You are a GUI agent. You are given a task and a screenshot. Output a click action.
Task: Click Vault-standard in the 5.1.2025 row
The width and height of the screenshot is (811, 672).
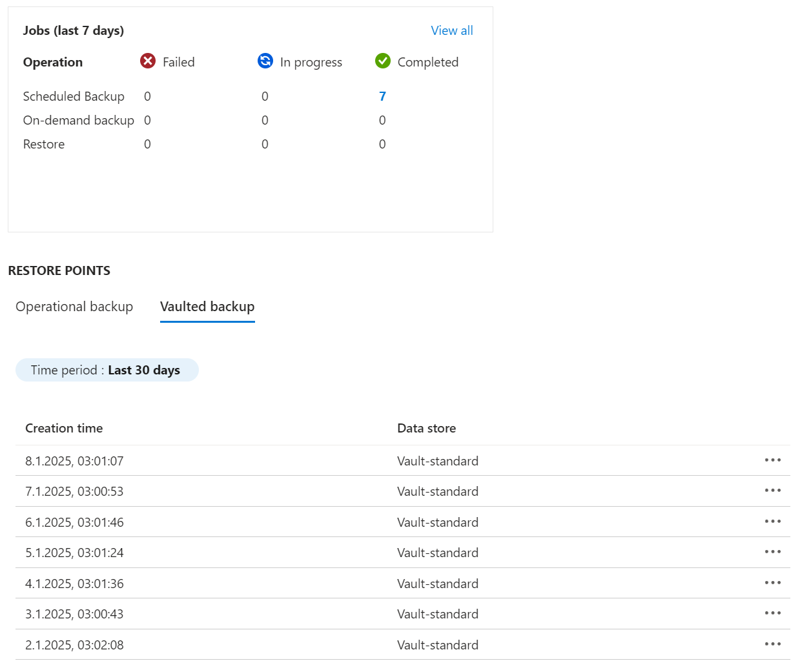(437, 553)
